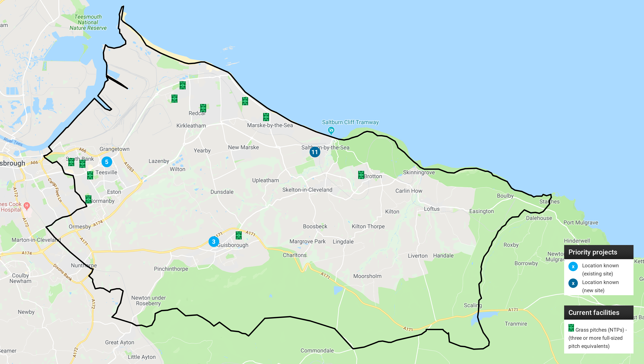
Task: Click the Teesmouth National Nature Reserve label
Action: pyautogui.click(x=88, y=22)
